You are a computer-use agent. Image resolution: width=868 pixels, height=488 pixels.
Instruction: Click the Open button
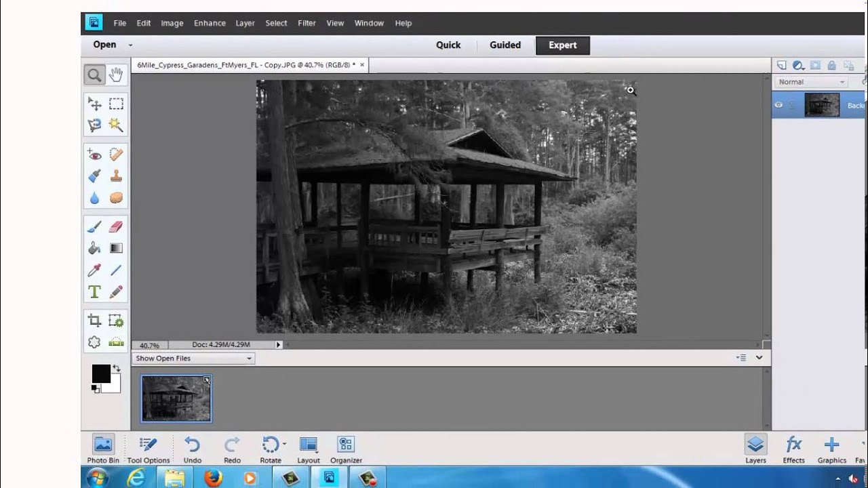click(x=104, y=45)
